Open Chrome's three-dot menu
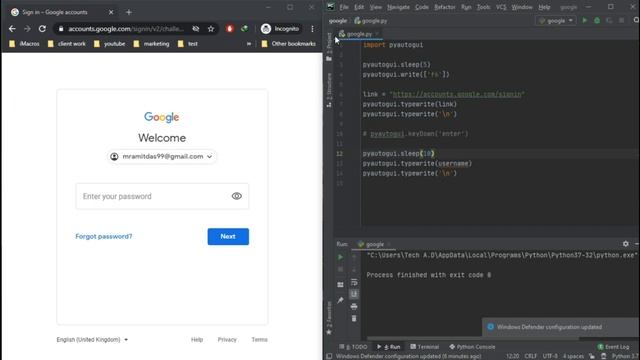This screenshot has height=360, width=640. pyautogui.click(x=312, y=29)
